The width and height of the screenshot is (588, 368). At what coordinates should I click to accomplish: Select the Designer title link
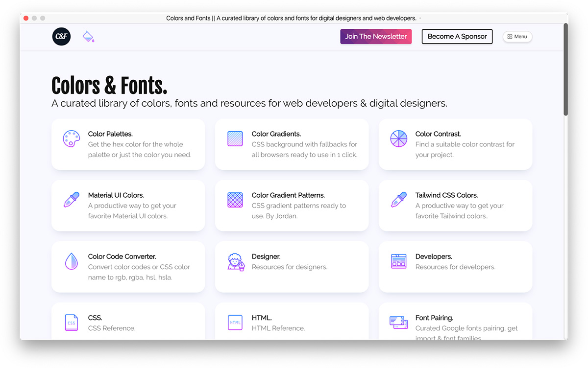coord(266,256)
